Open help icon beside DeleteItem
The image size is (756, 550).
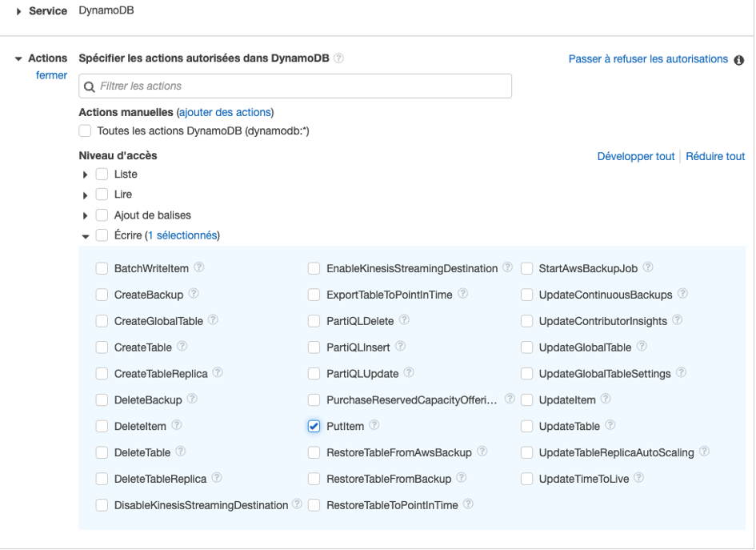(177, 425)
